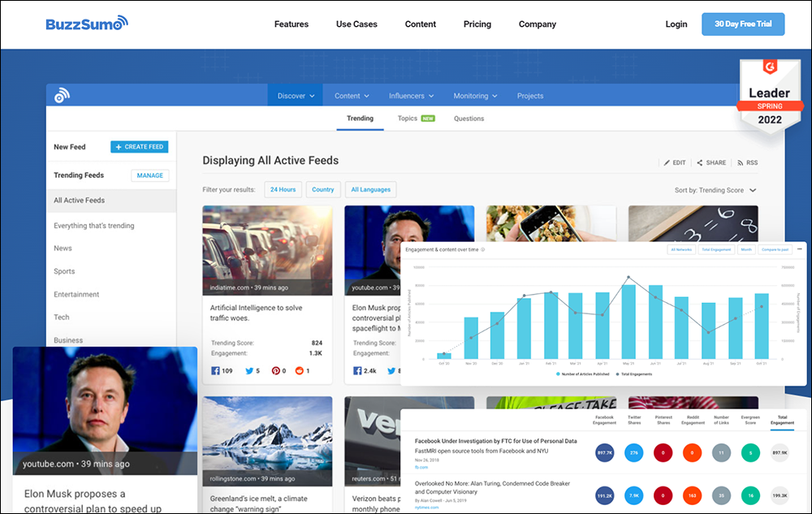Click the 897.7K Facebook engagement circle
This screenshot has height=514, width=812.
[x=604, y=452]
